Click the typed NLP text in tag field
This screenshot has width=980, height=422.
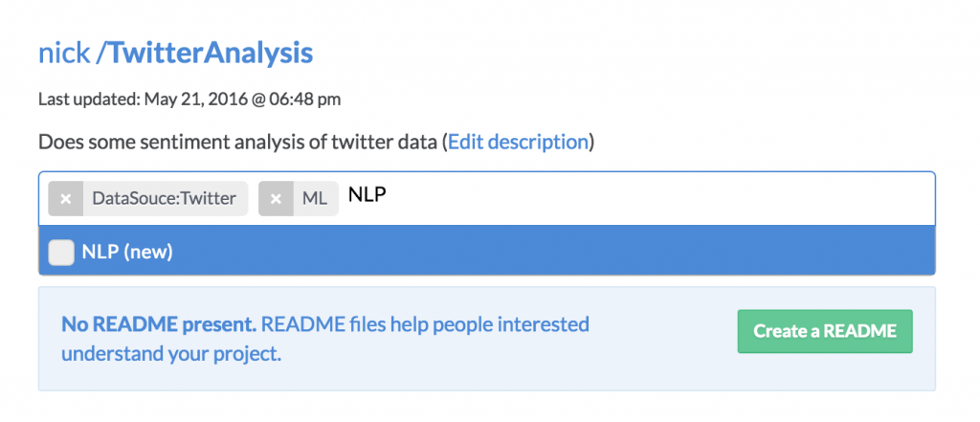tap(367, 195)
